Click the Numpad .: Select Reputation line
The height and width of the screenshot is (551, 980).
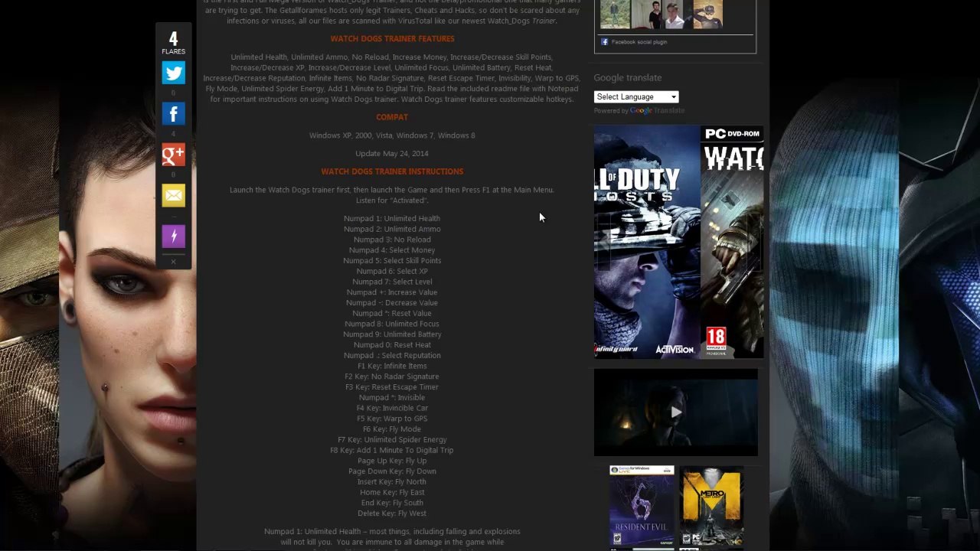click(x=392, y=356)
